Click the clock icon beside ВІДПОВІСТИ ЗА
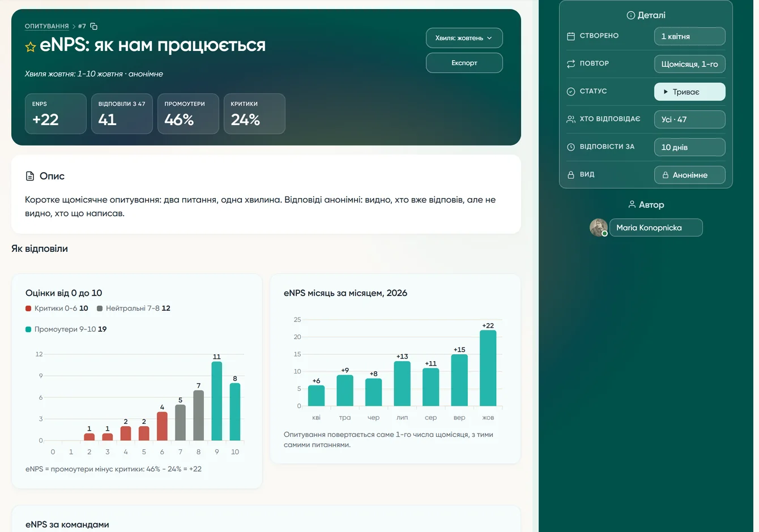The image size is (759, 532). [x=571, y=147]
